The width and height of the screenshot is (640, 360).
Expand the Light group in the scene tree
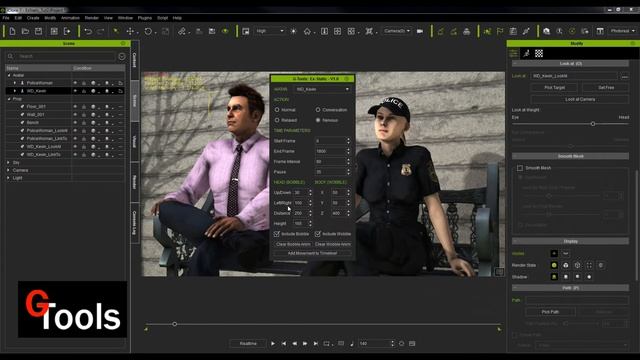[9, 178]
